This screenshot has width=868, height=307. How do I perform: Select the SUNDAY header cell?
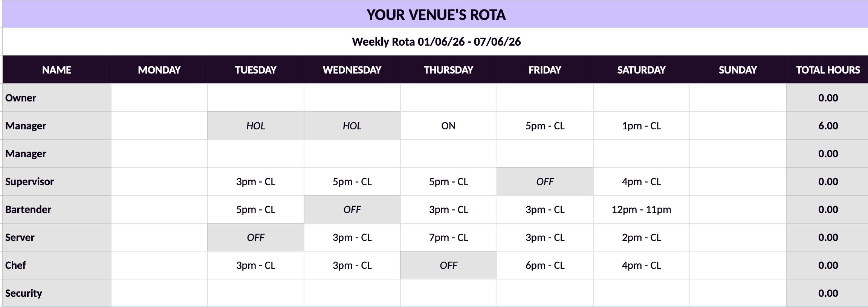[x=738, y=70]
